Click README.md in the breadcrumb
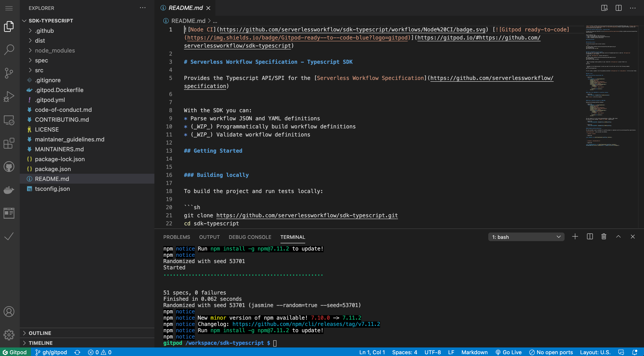This screenshot has width=644, height=356. pos(188,21)
